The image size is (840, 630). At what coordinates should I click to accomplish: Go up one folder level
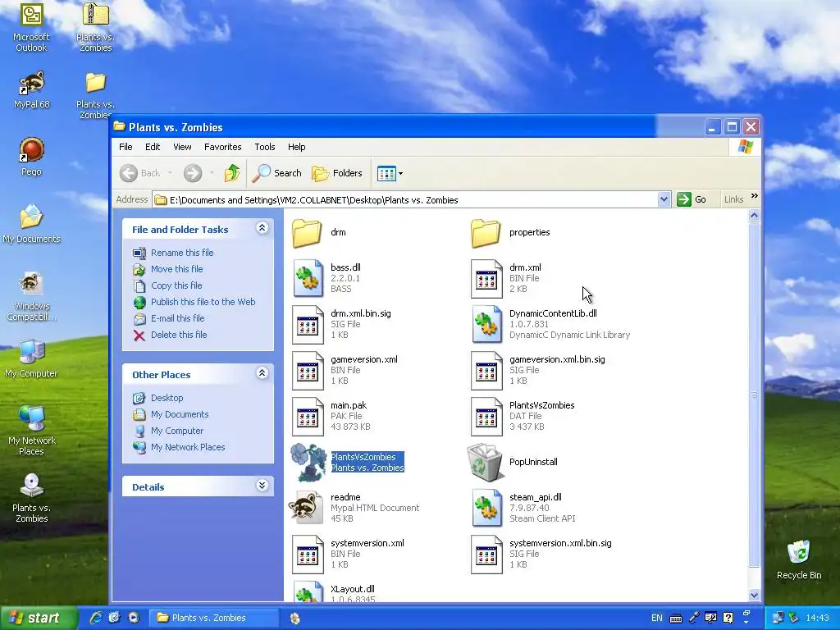click(x=232, y=172)
